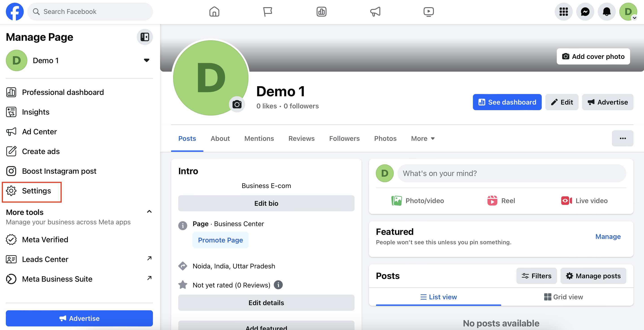This screenshot has height=330, width=644.
Task: Go to Home via house icon
Action: tap(214, 11)
